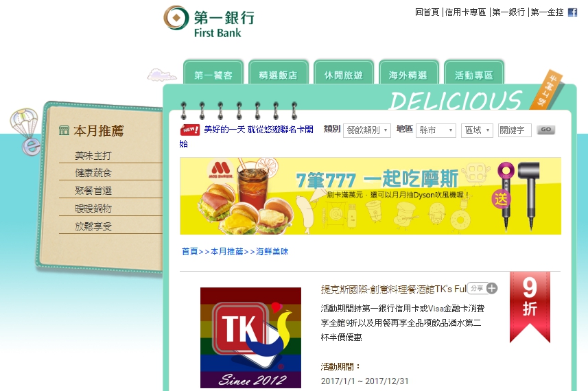The height and width of the screenshot is (391, 588).
Task: Click the 9折 discount ribbon
Action: [530, 307]
